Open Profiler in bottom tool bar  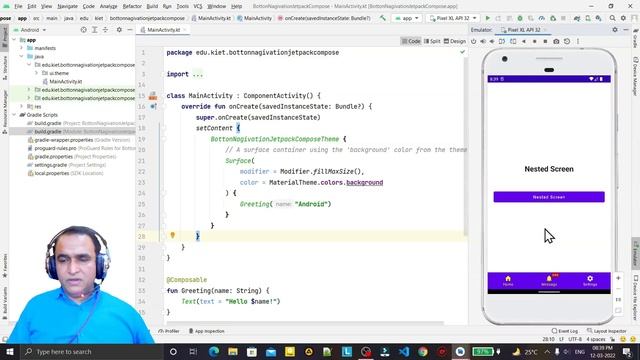point(169,331)
